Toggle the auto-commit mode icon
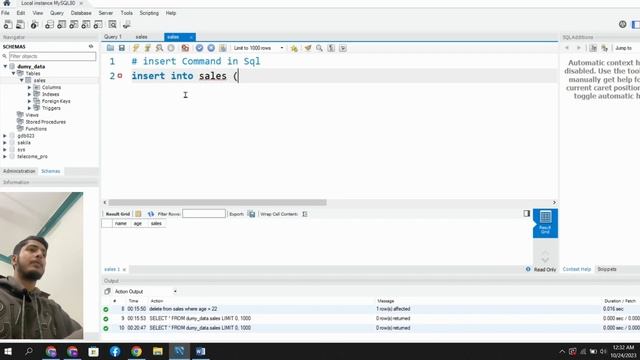Viewport: 640px width, 360px height. pos(222,48)
